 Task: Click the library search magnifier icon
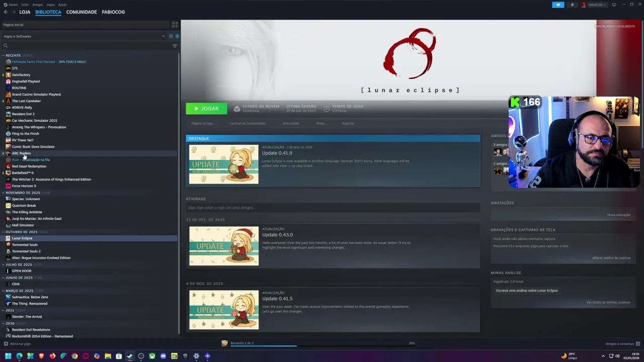(6, 46)
